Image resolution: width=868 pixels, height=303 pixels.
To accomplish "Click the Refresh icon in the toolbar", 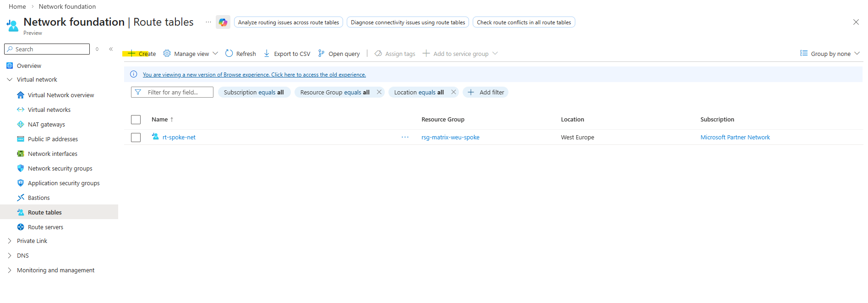I will point(229,54).
